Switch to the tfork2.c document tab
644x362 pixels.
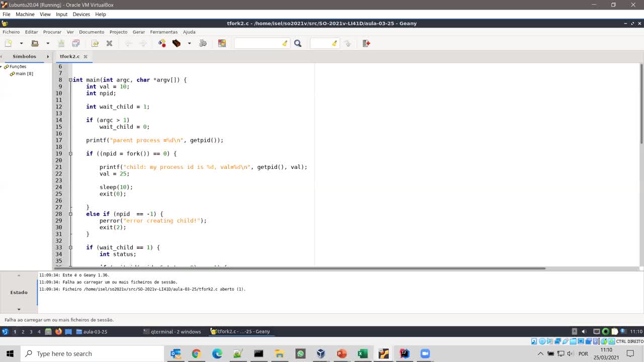tap(69, 56)
